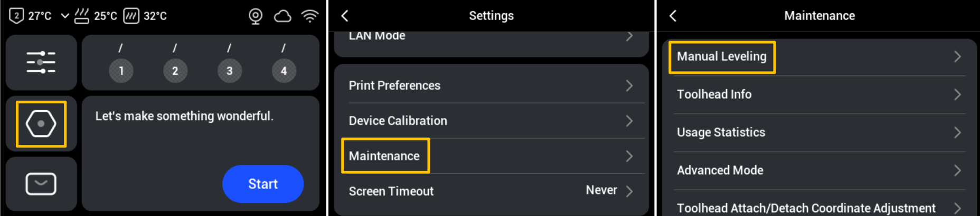Expand the nozzle temperature dropdown chevron
The height and width of the screenshot is (216, 980).
[65, 16]
